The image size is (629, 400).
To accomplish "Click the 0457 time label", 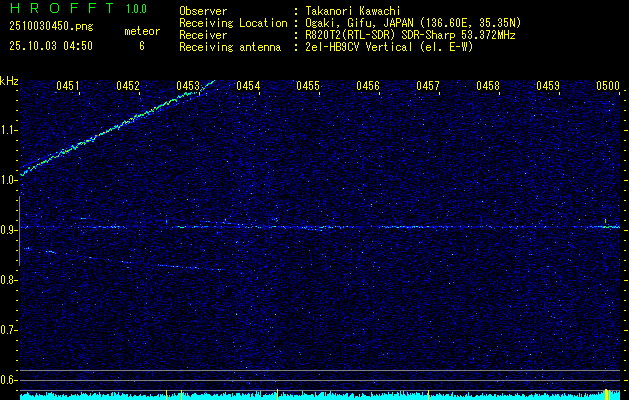I will (x=428, y=85).
